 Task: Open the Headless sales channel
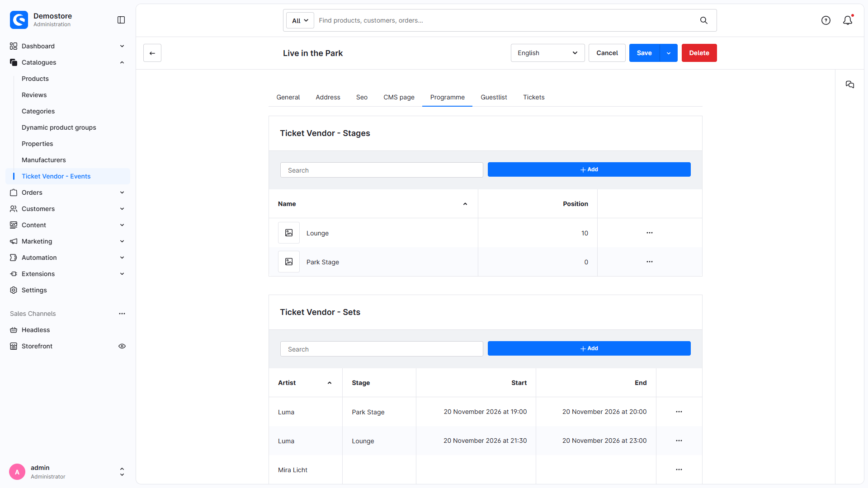point(36,330)
